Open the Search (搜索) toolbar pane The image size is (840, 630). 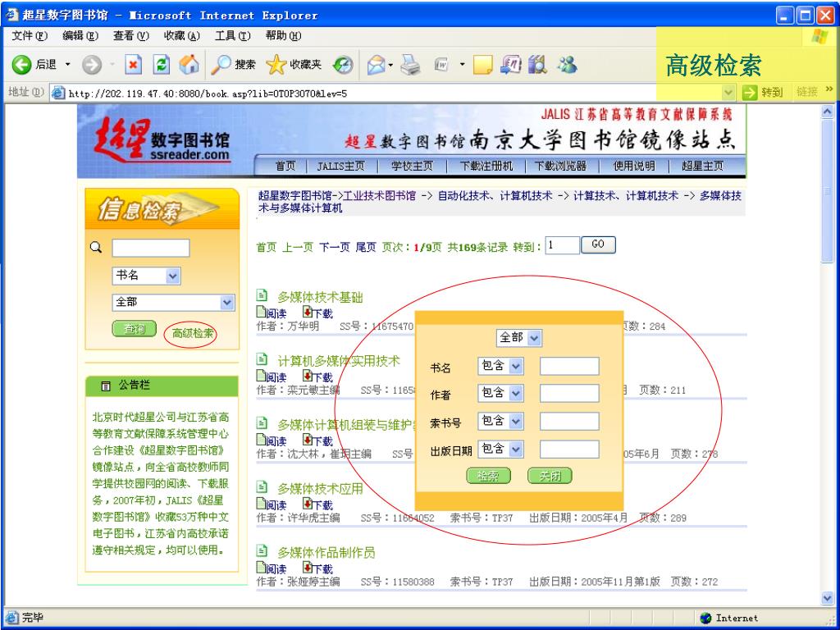pyautogui.click(x=233, y=65)
